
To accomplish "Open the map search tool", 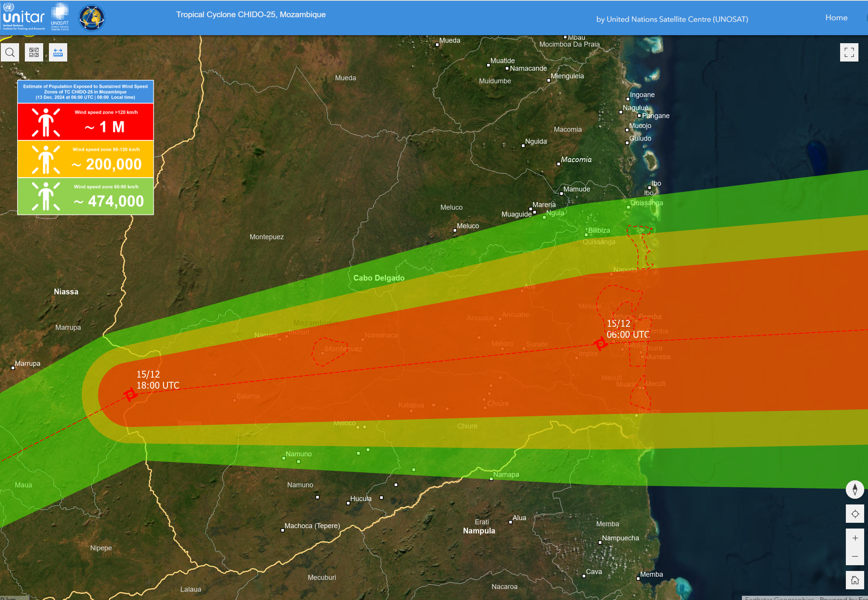I will tap(10, 52).
